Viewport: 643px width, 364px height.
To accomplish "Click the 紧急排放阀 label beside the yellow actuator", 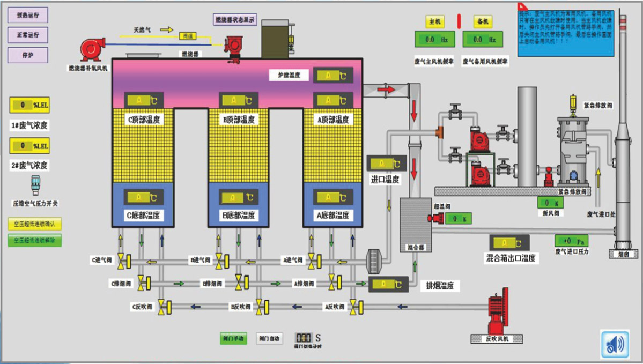I will [598, 106].
